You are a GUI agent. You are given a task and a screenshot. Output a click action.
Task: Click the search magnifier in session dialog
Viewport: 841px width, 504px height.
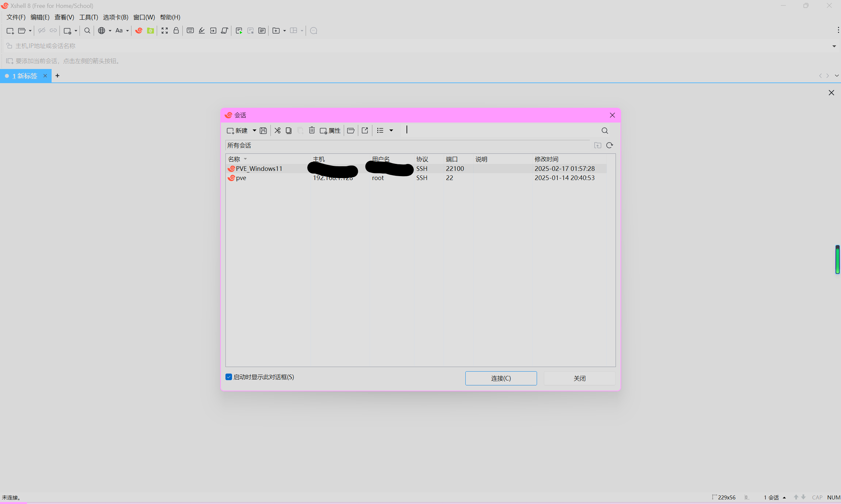coord(605,130)
